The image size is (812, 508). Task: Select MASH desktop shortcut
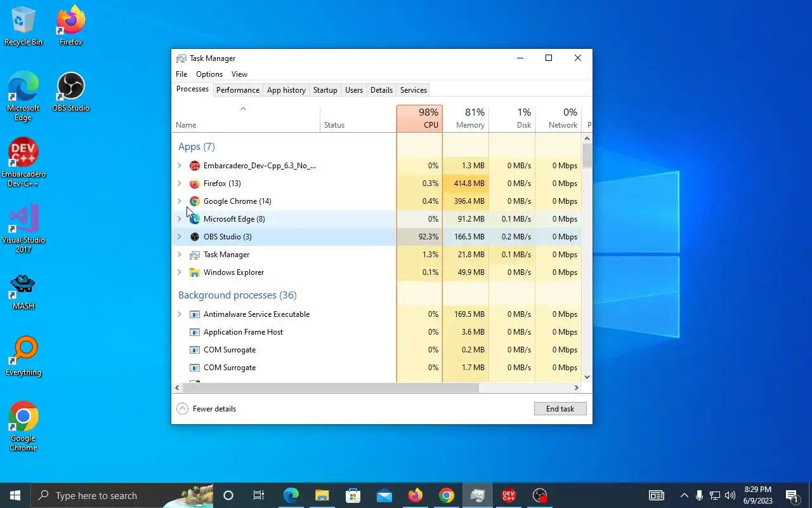click(23, 291)
